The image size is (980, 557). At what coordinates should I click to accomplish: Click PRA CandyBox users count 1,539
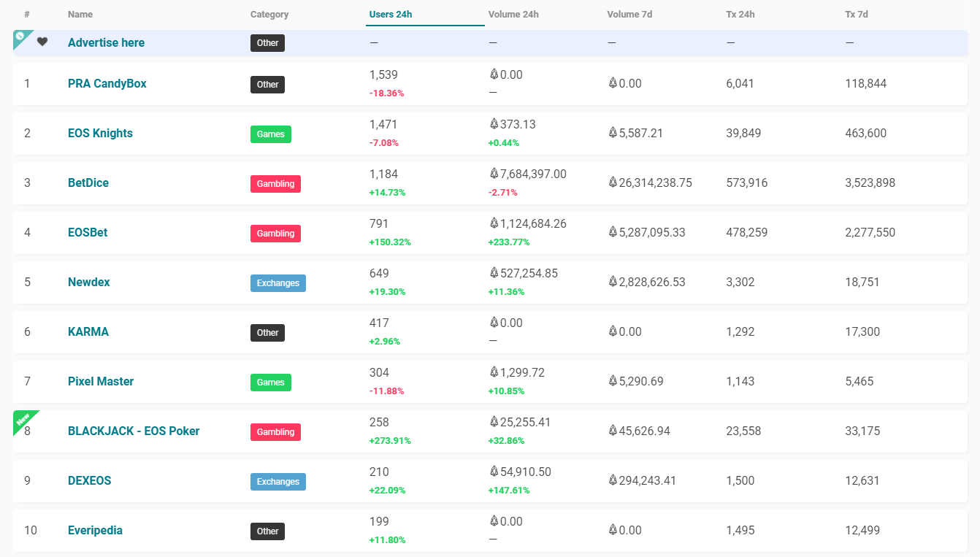383,74
